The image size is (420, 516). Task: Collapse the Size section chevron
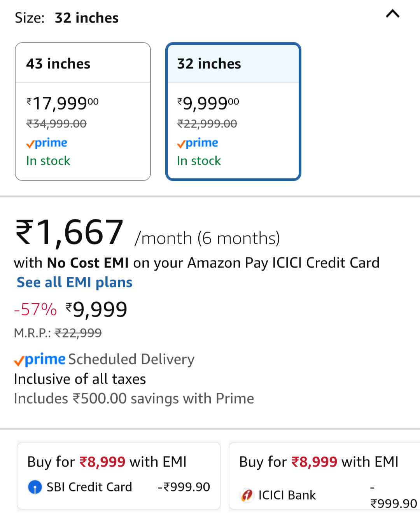click(392, 14)
